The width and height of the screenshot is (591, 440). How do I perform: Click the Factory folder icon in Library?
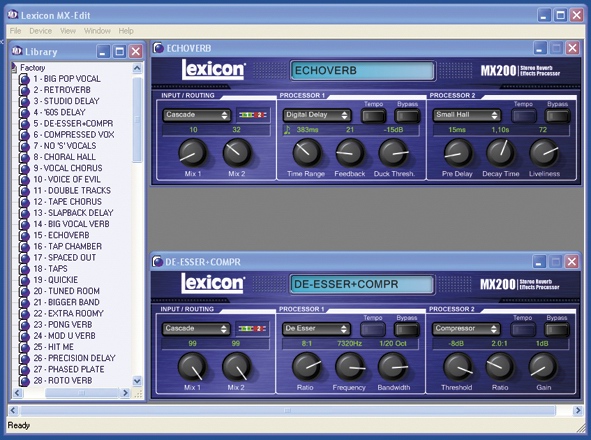pyautogui.click(x=14, y=68)
